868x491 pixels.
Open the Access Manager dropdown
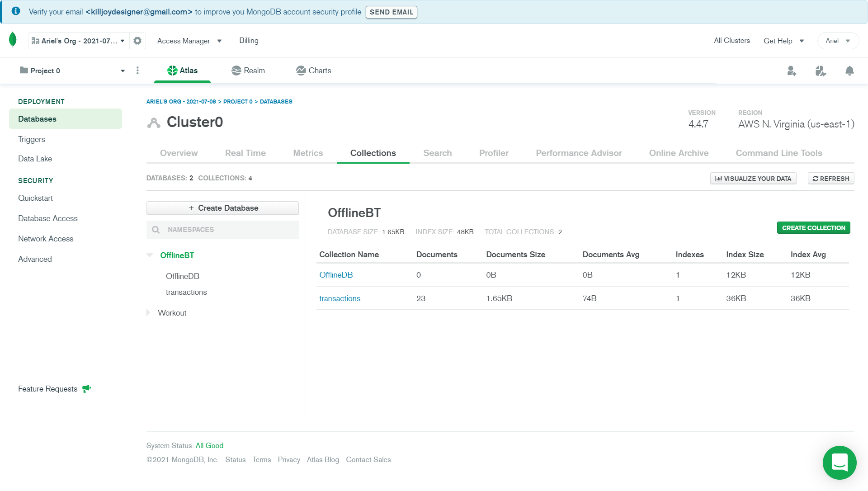click(189, 41)
